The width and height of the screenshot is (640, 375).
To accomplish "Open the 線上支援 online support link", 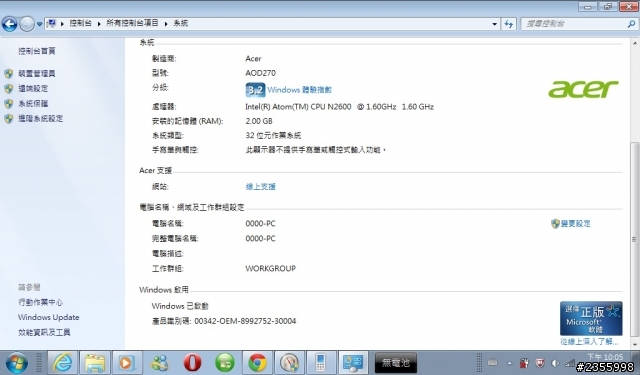I will click(260, 186).
